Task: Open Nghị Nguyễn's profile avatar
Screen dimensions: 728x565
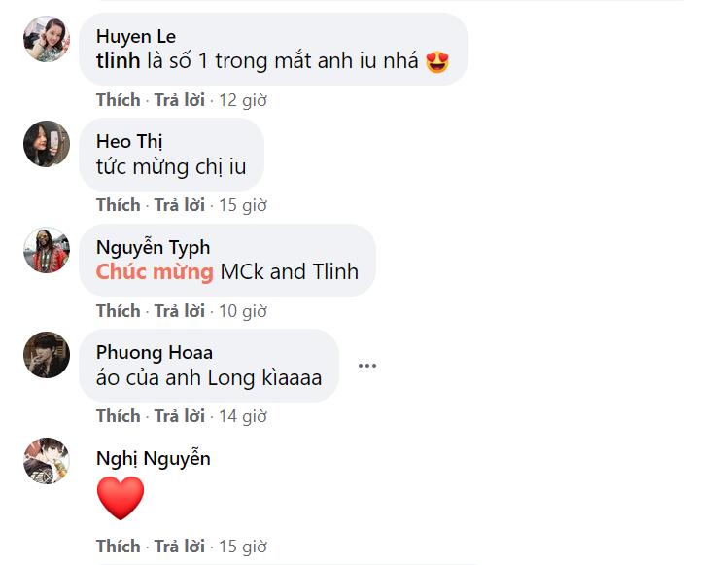Action: 47,461
